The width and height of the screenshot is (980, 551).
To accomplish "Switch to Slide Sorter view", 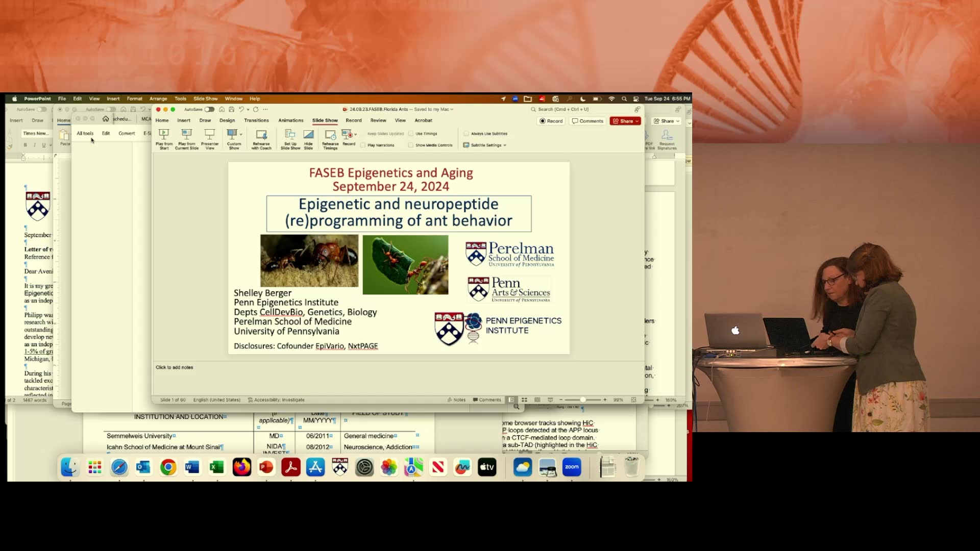I will pos(524,400).
